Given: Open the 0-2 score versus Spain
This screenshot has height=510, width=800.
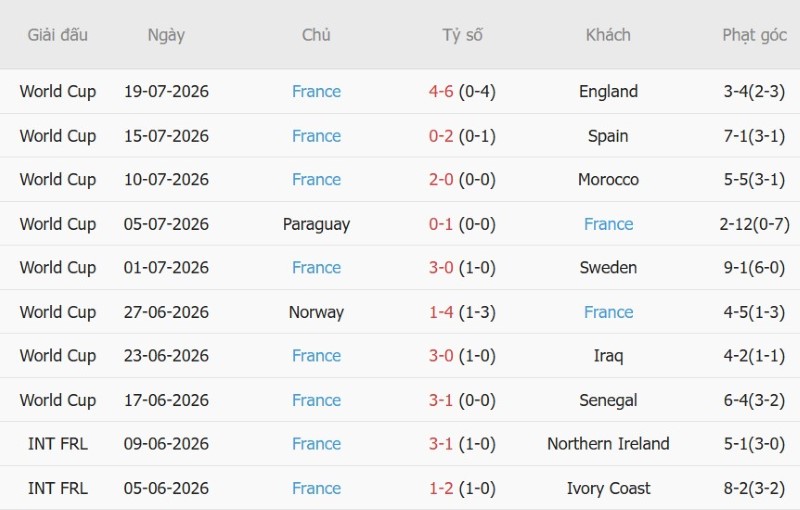Looking at the screenshot, I should pyautogui.click(x=441, y=136).
